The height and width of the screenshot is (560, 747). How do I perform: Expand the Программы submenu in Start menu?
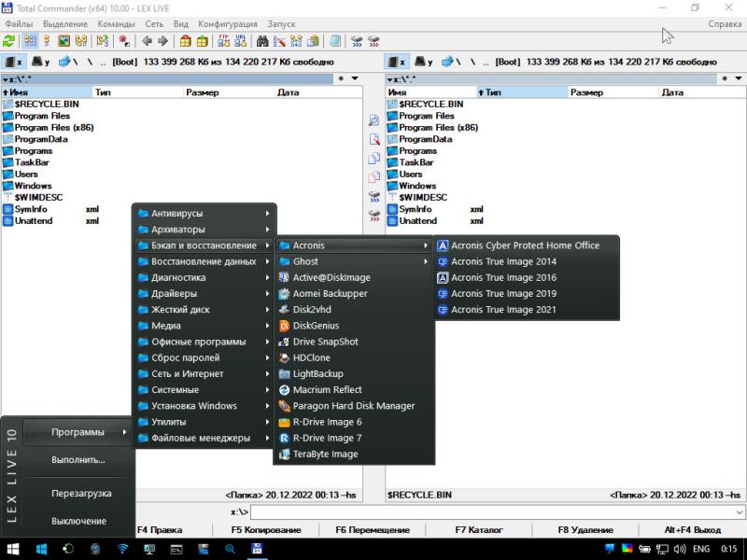[78, 432]
